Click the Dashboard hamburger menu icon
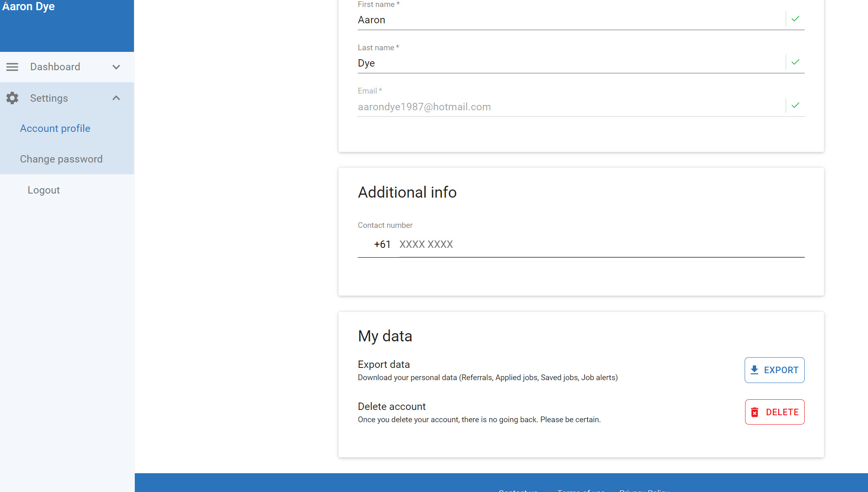The image size is (868, 492). click(12, 67)
